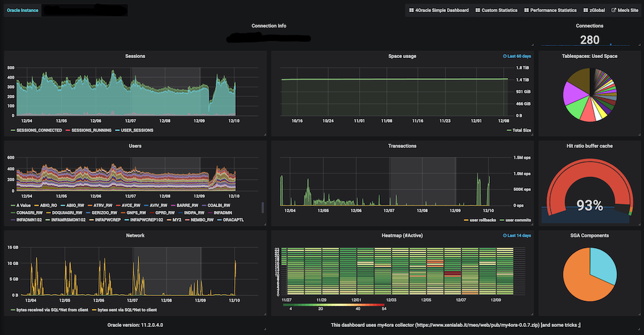Toggle the USER_SESSIONS series in the legend
The width and height of the screenshot is (644, 335).
(135, 130)
